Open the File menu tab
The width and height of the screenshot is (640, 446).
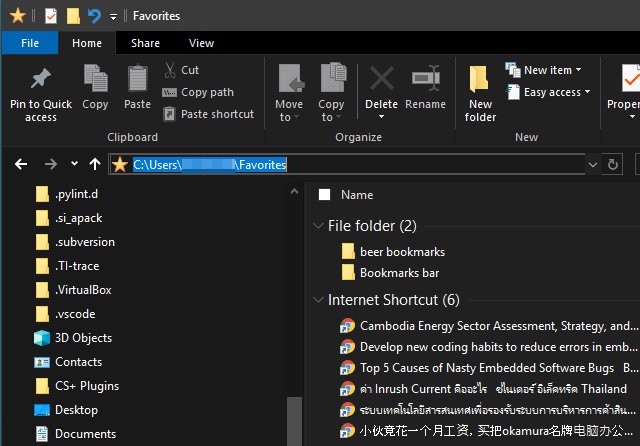pos(30,43)
